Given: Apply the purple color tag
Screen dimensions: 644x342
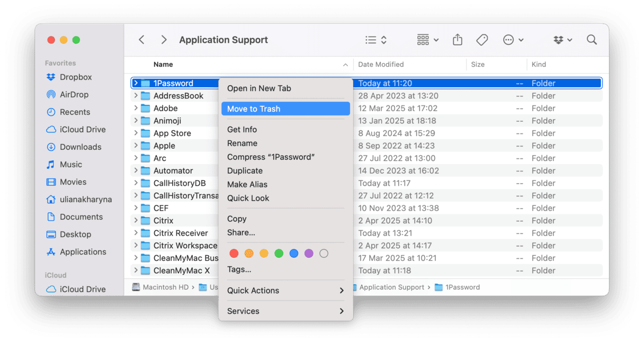Looking at the screenshot, I should tap(309, 254).
